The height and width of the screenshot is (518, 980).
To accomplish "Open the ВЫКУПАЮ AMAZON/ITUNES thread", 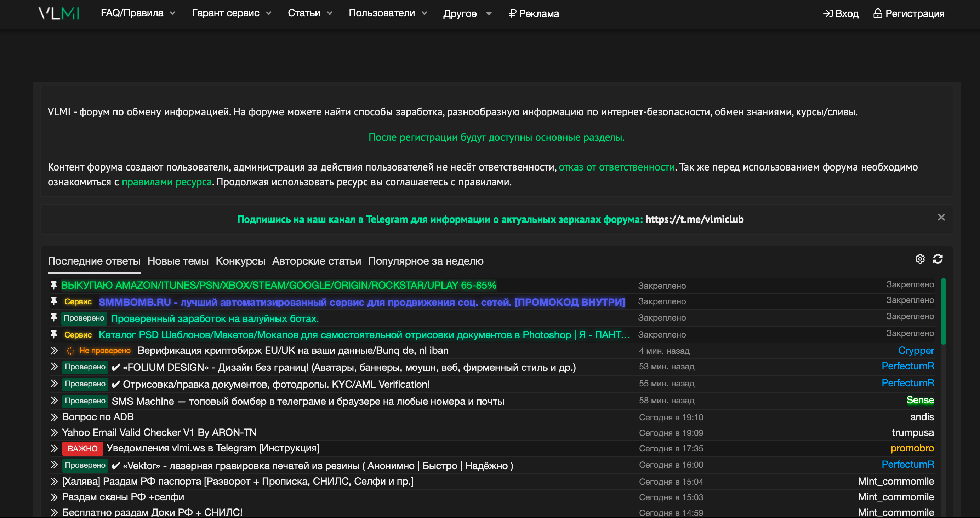I will tap(279, 285).
